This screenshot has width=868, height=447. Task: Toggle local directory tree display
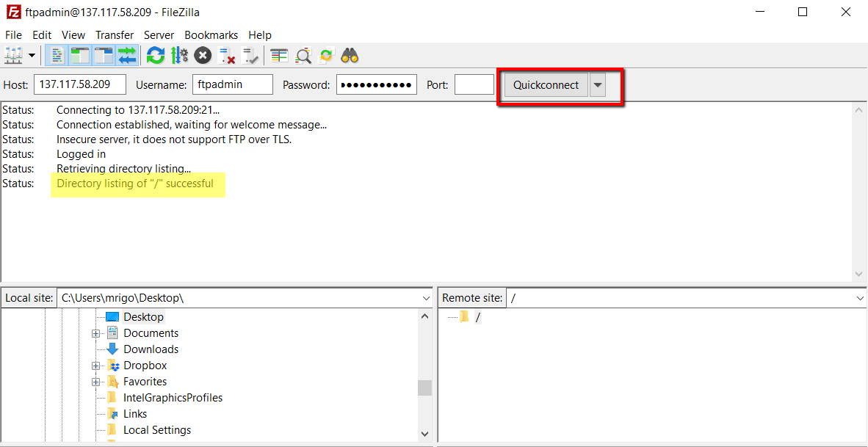(x=81, y=55)
